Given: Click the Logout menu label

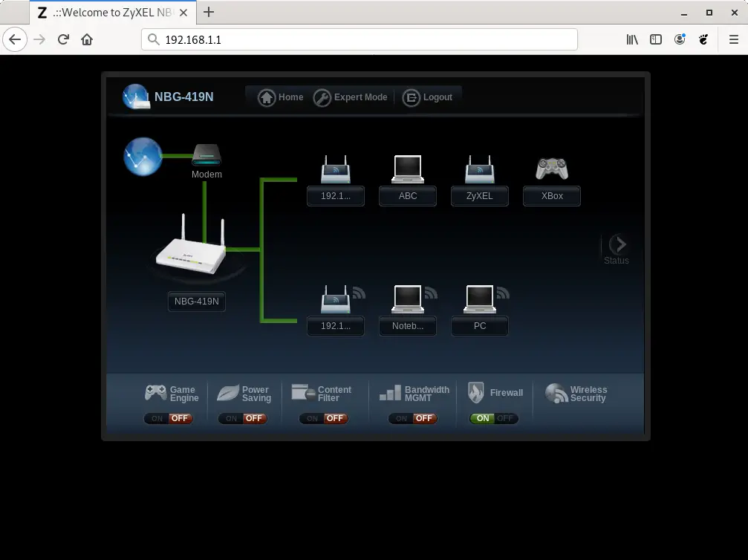Looking at the screenshot, I should (438, 97).
